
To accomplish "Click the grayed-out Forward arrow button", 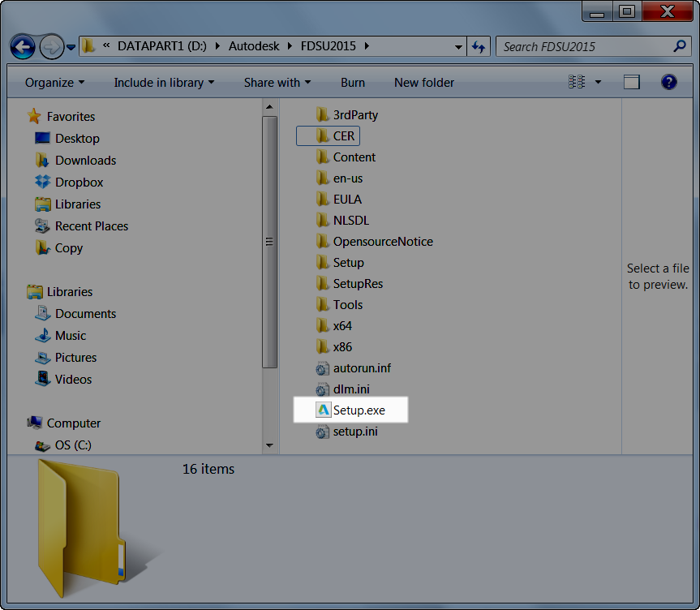I will (x=51, y=46).
